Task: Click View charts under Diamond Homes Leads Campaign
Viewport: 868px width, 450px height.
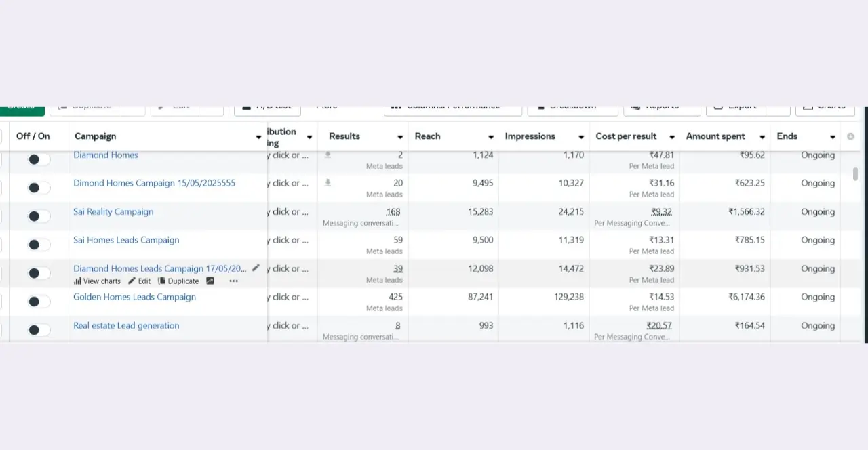Action: pos(97,281)
